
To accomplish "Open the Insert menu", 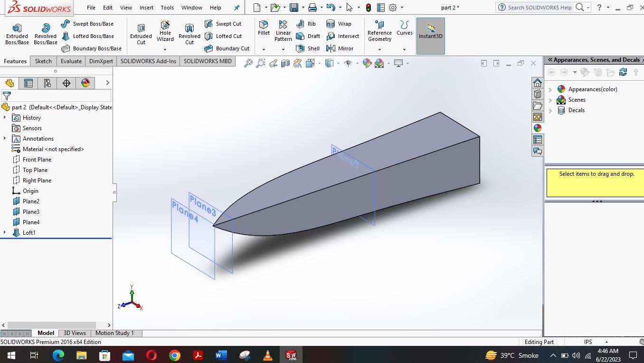I will pyautogui.click(x=146, y=8).
